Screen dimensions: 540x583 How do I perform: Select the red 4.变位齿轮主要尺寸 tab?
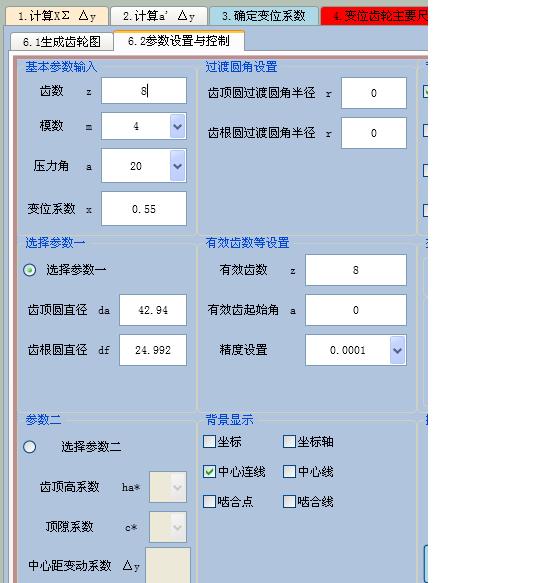tap(375, 16)
